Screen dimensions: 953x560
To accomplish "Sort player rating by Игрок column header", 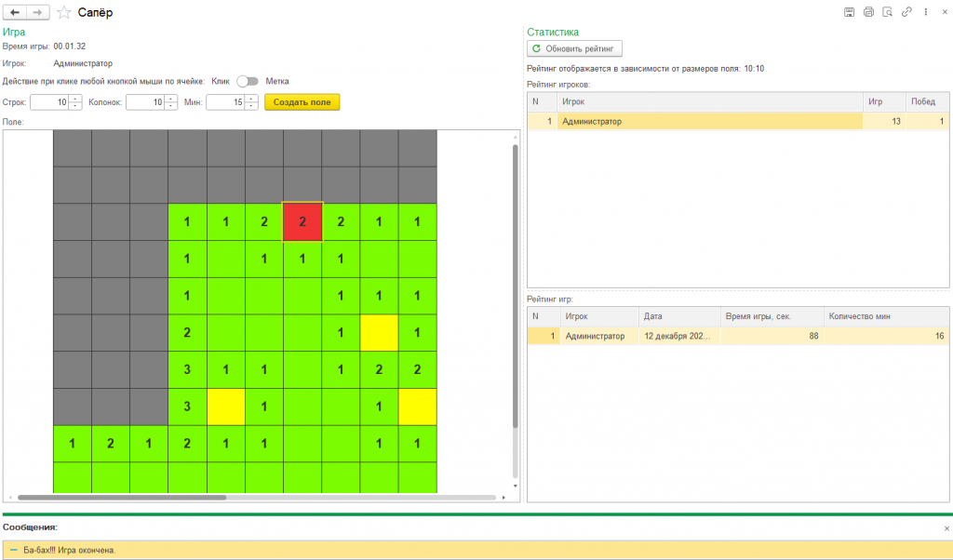I will click(x=709, y=101).
